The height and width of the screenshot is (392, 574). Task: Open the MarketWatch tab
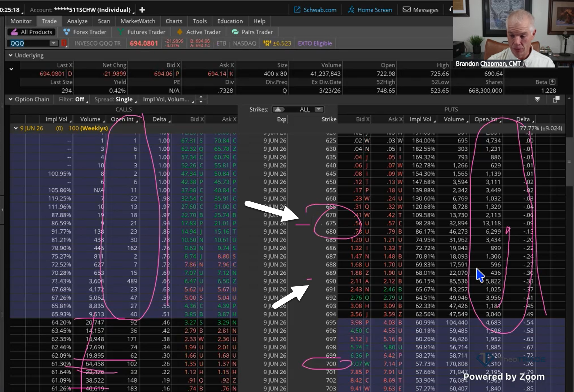tap(138, 21)
